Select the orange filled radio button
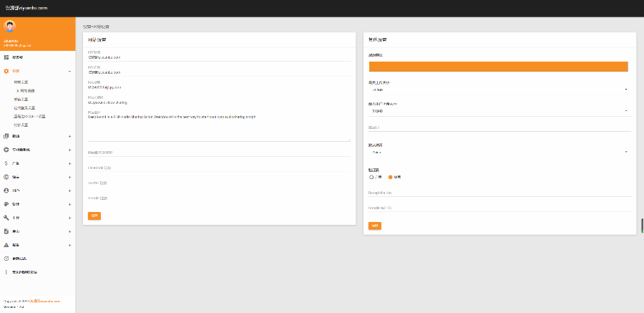Viewport: 644px width, 313px height. [x=391, y=176]
